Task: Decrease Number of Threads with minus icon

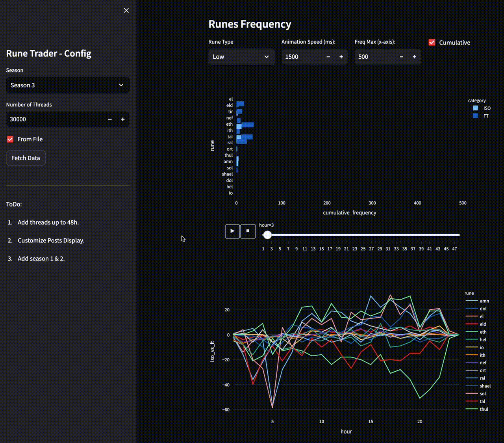Action: 110,119
